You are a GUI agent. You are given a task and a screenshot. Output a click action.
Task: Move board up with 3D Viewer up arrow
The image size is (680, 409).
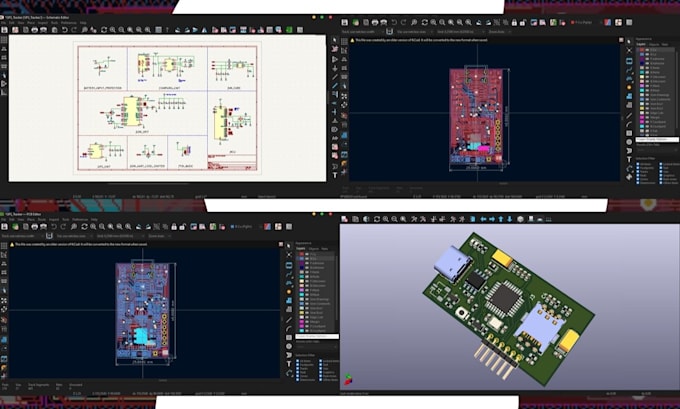tap(500, 219)
